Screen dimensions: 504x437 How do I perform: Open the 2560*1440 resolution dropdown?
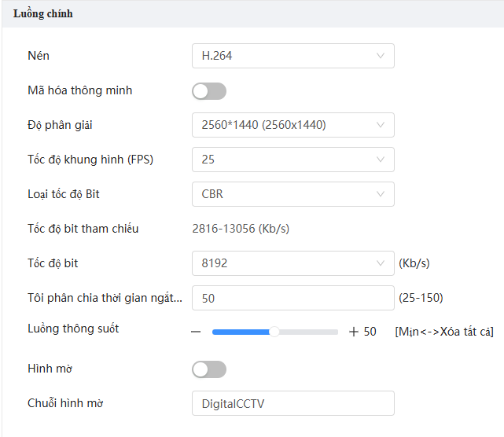coord(293,125)
